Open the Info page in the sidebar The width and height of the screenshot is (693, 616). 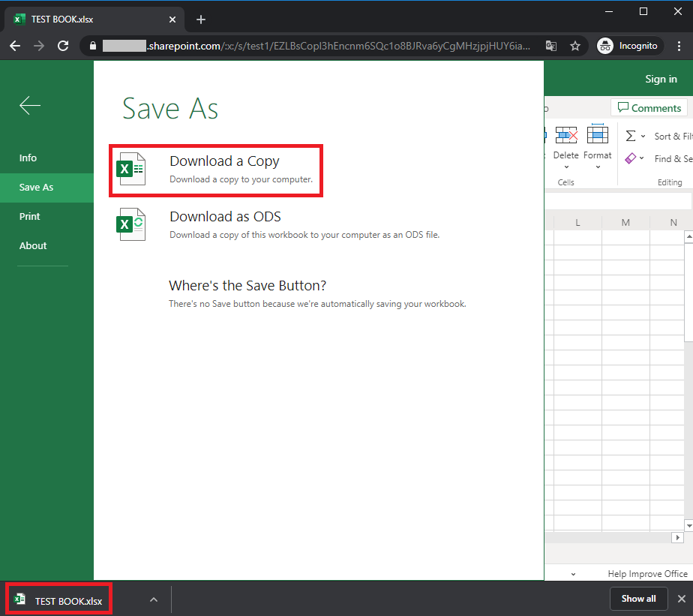click(28, 158)
